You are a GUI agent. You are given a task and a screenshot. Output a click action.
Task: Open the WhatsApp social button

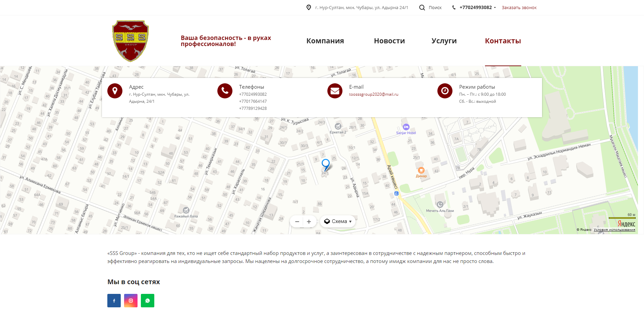point(148,301)
